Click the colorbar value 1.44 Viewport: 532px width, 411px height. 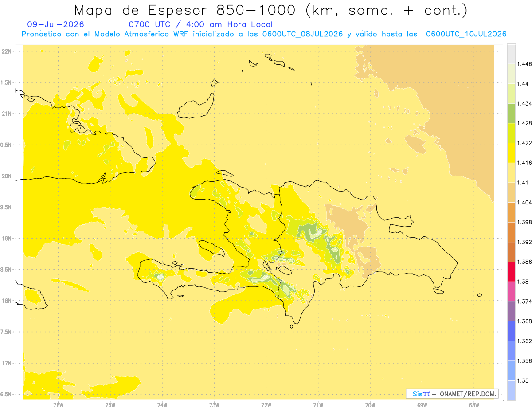coord(523,84)
